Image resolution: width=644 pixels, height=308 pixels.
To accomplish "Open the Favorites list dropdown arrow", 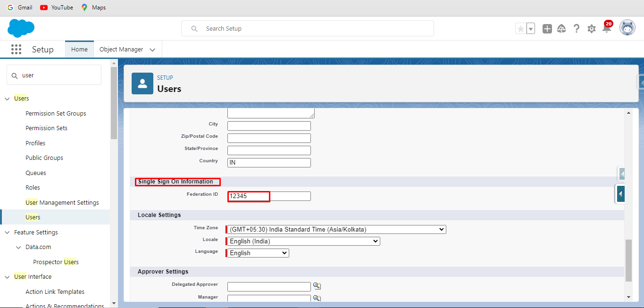I will coord(530,28).
